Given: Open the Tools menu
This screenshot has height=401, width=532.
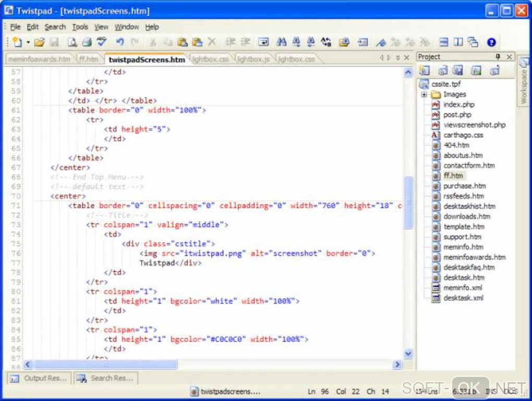Looking at the screenshot, I should coord(80,27).
